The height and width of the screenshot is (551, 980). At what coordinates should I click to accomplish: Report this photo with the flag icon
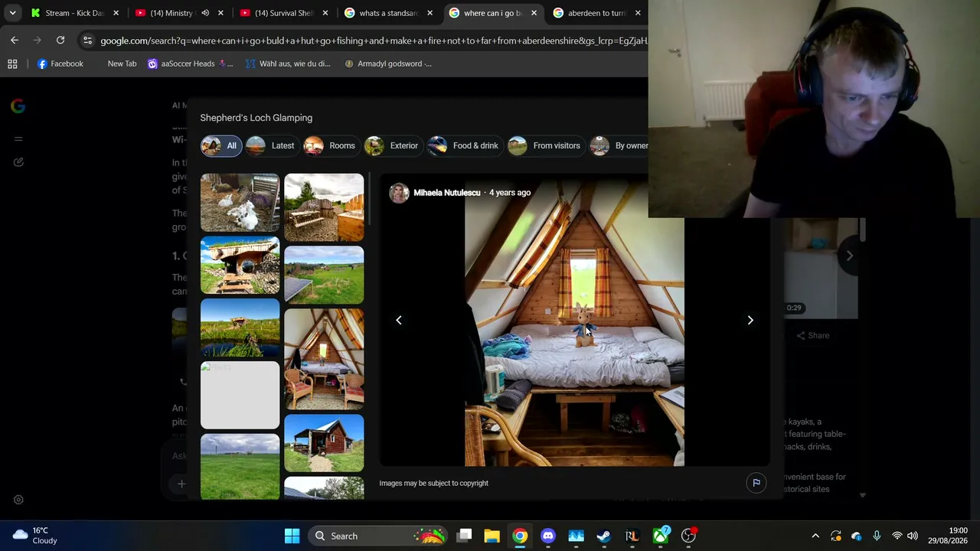click(756, 483)
